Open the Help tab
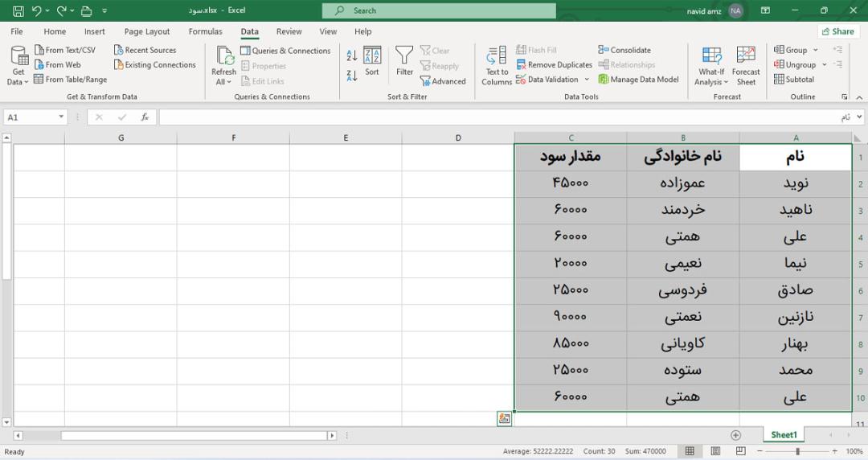The height and width of the screenshot is (460, 868). coord(362,31)
